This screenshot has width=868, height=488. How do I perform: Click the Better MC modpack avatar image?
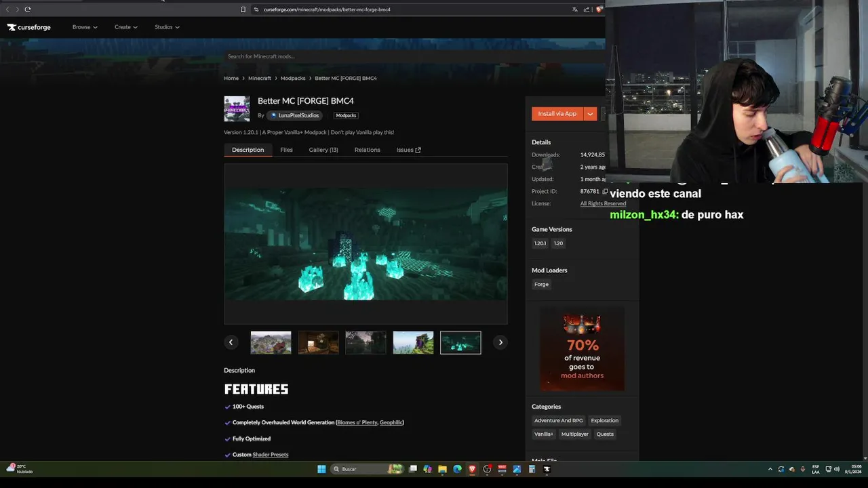pyautogui.click(x=237, y=108)
